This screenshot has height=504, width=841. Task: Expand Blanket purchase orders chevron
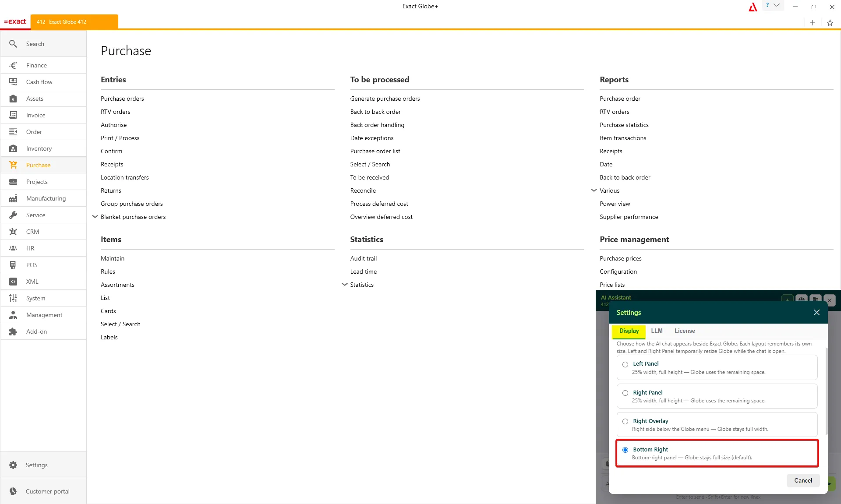point(95,217)
